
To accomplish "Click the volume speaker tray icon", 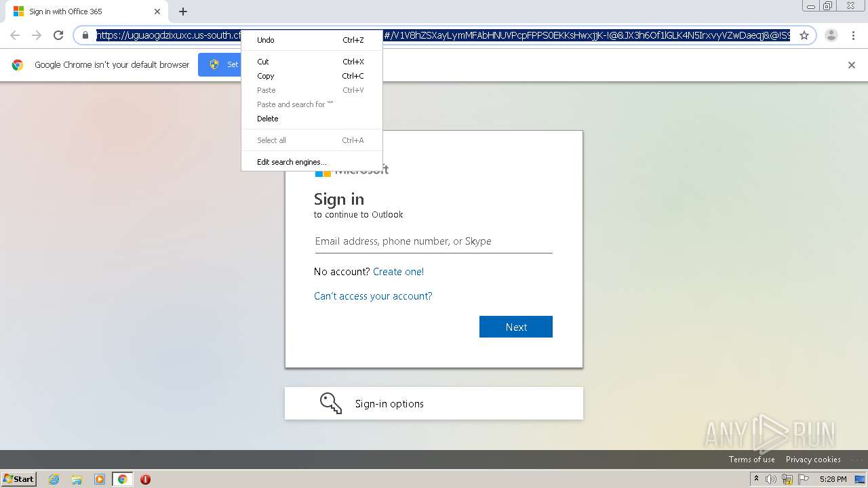I will coord(771,479).
